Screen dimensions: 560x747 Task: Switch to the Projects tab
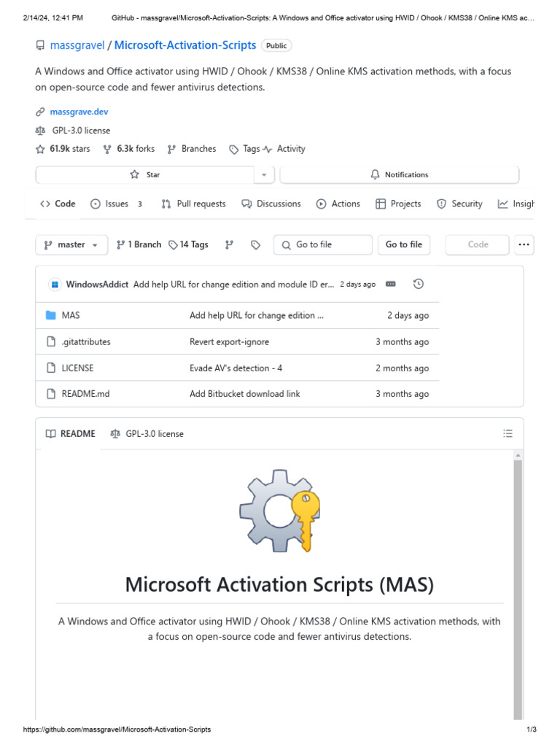(398, 204)
